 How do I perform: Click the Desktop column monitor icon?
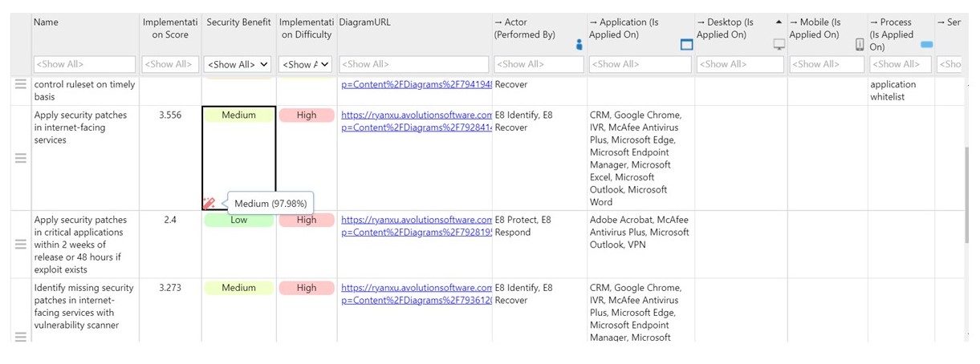point(779,45)
